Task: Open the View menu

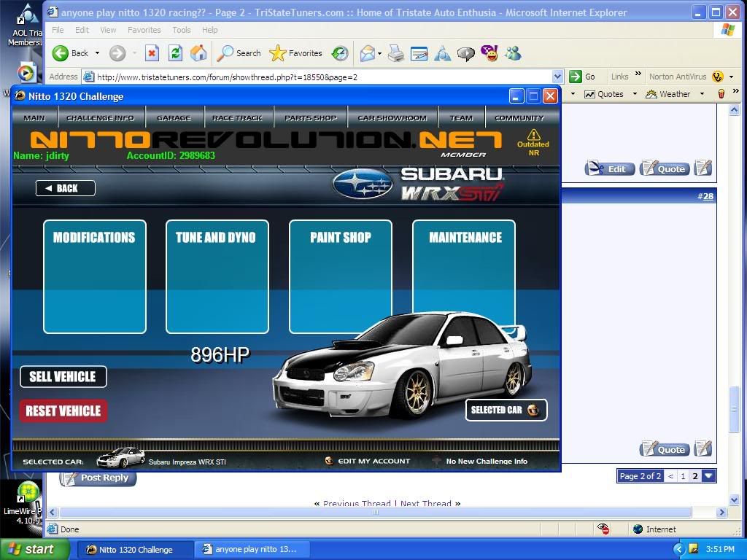Action: [x=108, y=29]
